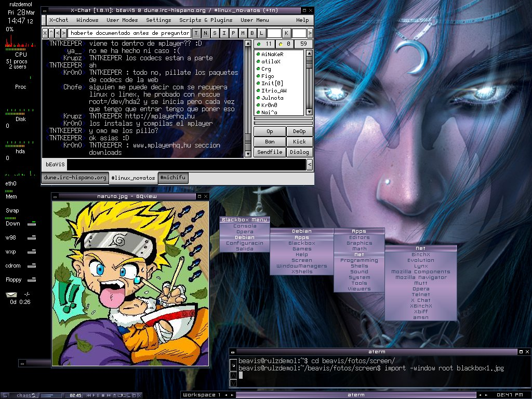
Task: Toggle the Floppy mount button
Action: click(32, 280)
